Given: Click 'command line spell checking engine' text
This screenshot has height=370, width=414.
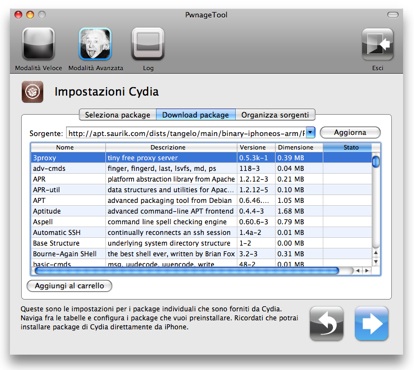Looking at the screenshot, I should (x=167, y=222).
